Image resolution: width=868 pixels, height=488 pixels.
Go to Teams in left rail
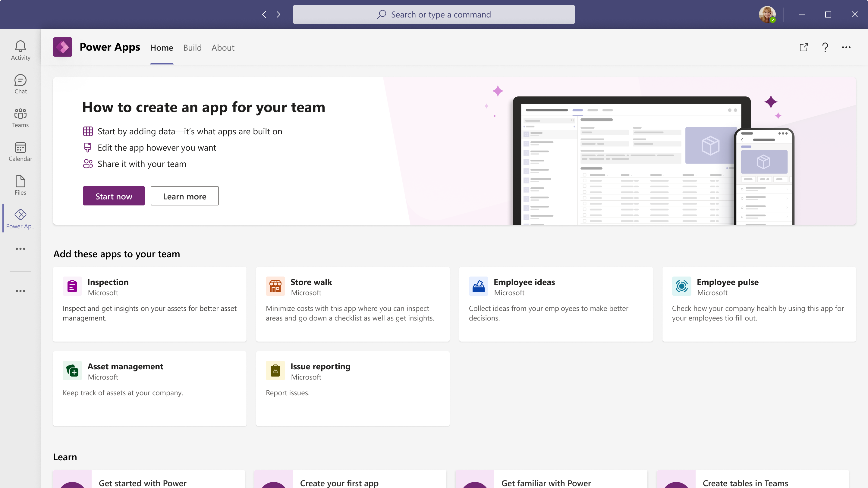[x=20, y=117]
